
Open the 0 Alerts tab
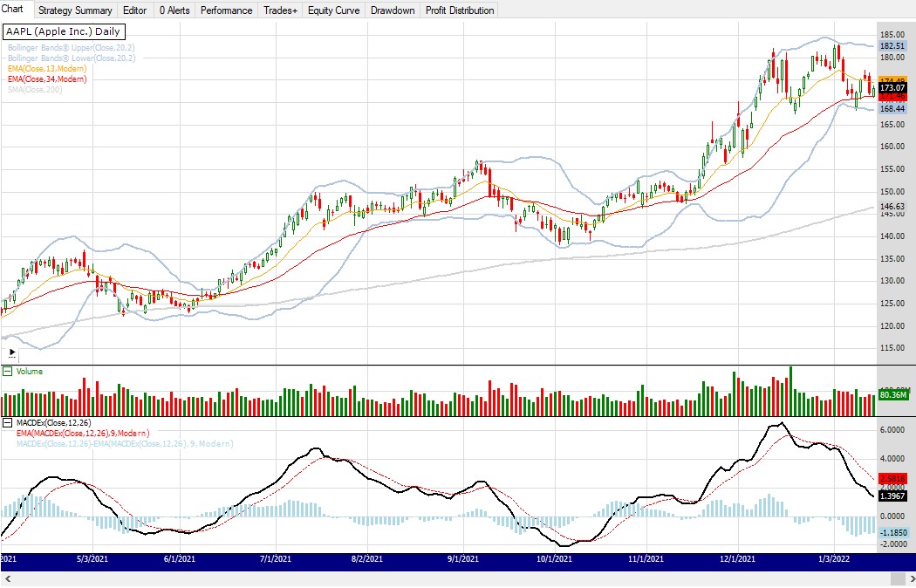point(174,10)
